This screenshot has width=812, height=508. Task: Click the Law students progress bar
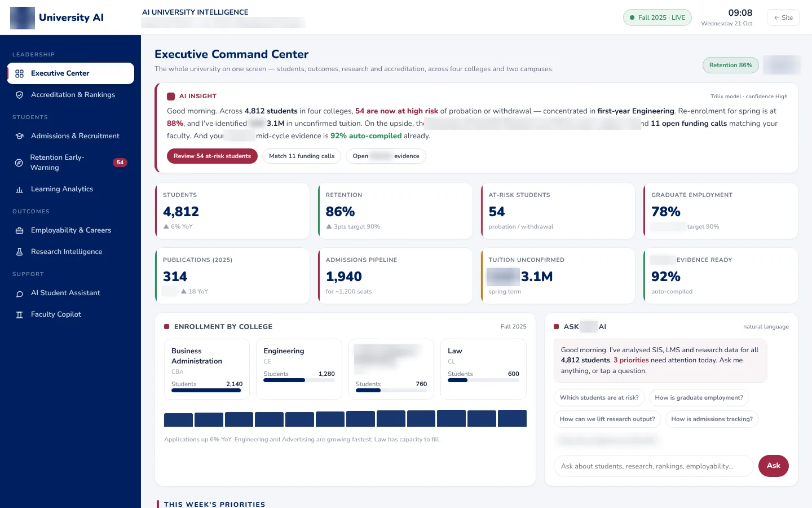[x=483, y=380]
